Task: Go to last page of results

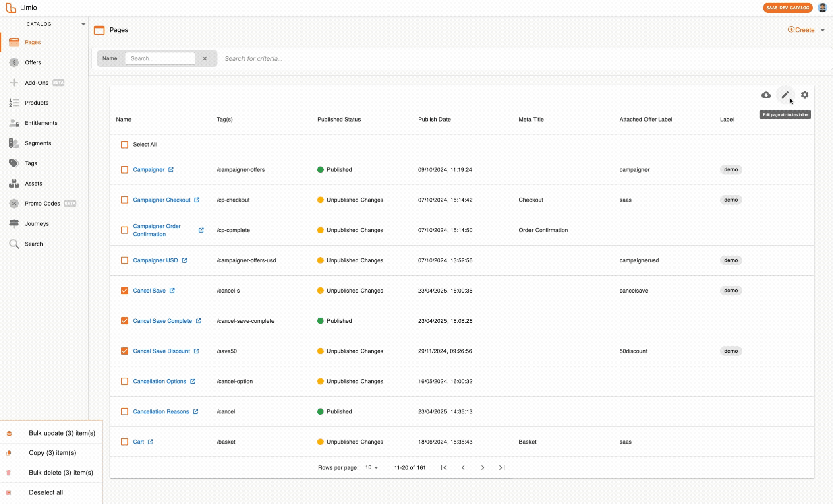Action: click(x=501, y=467)
